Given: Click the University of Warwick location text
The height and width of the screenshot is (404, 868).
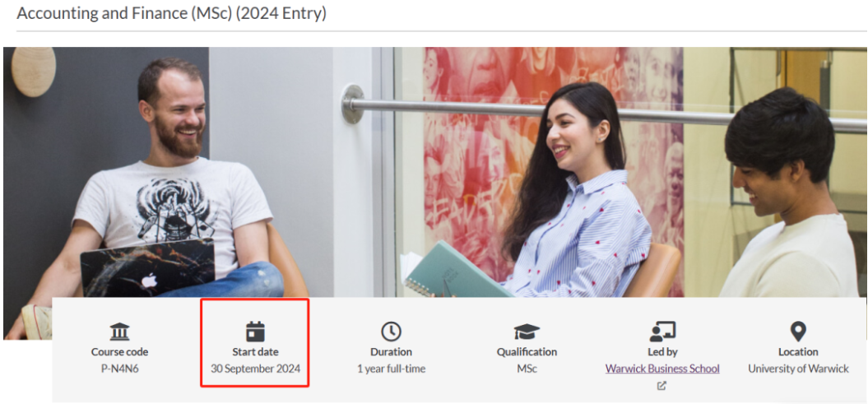Looking at the screenshot, I should [x=798, y=369].
